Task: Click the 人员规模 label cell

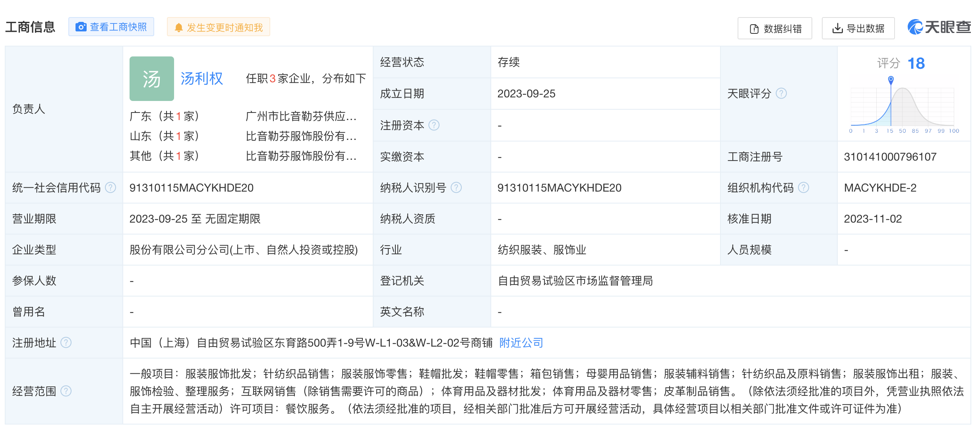Action: coord(779,250)
